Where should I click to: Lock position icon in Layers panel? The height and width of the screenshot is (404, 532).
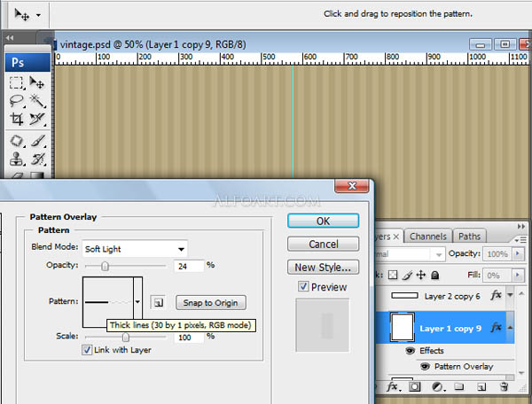(420, 275)
